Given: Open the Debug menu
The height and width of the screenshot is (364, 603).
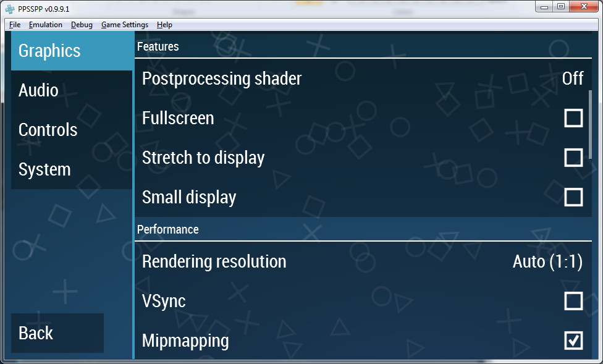Looking at the screenshot, I should tap(82, 25).
